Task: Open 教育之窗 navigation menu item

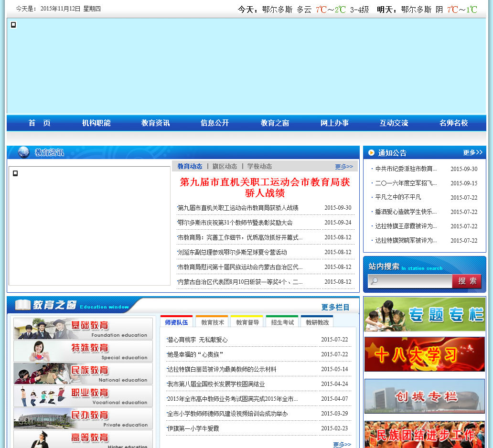Action: 275,123
